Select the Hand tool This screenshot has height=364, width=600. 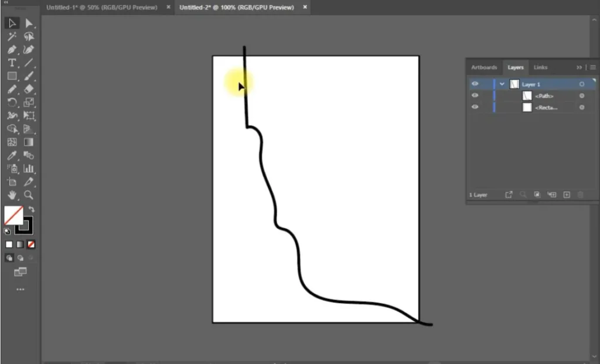tap(12, 195)
